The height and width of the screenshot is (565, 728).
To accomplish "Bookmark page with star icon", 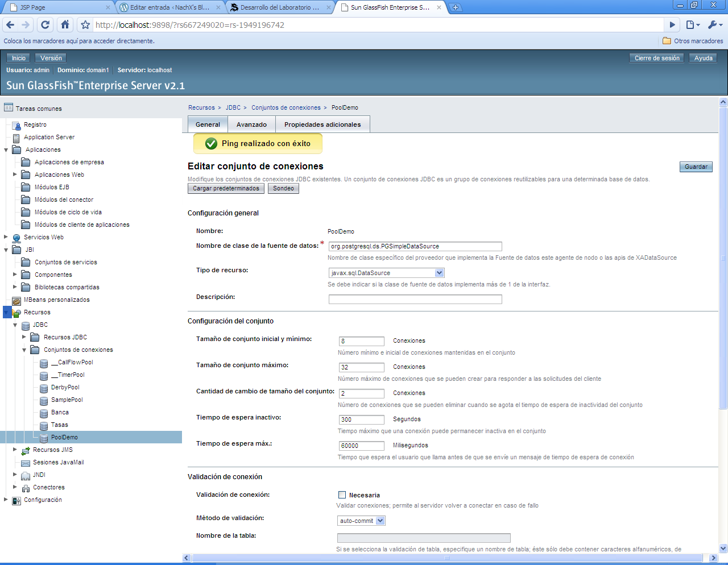I will point(85,25).
